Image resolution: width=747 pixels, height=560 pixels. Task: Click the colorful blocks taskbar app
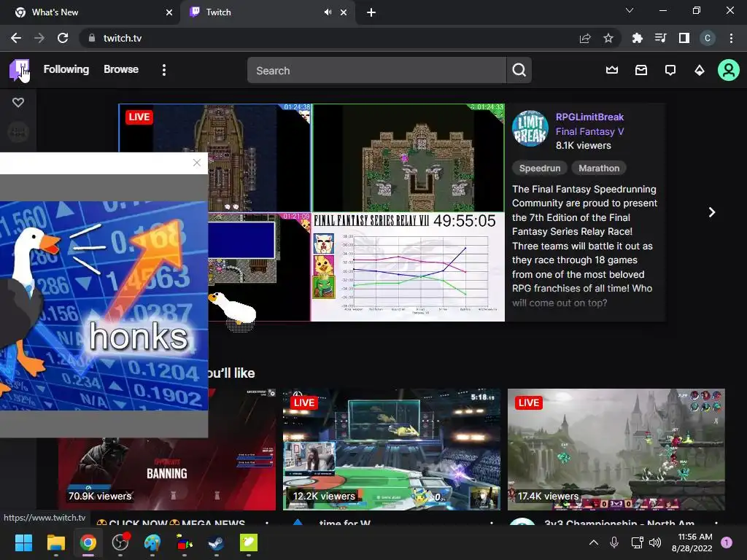pos(185,542)
